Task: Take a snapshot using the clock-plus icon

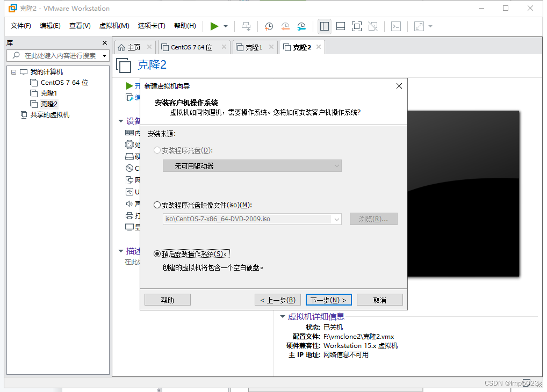Action: click(269, 26)
